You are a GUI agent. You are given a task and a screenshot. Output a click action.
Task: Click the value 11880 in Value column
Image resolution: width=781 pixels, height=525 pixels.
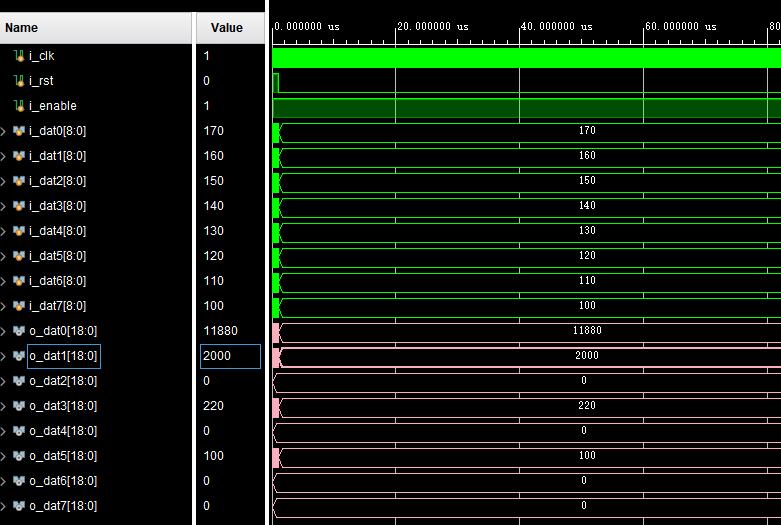tap(221, 331)
